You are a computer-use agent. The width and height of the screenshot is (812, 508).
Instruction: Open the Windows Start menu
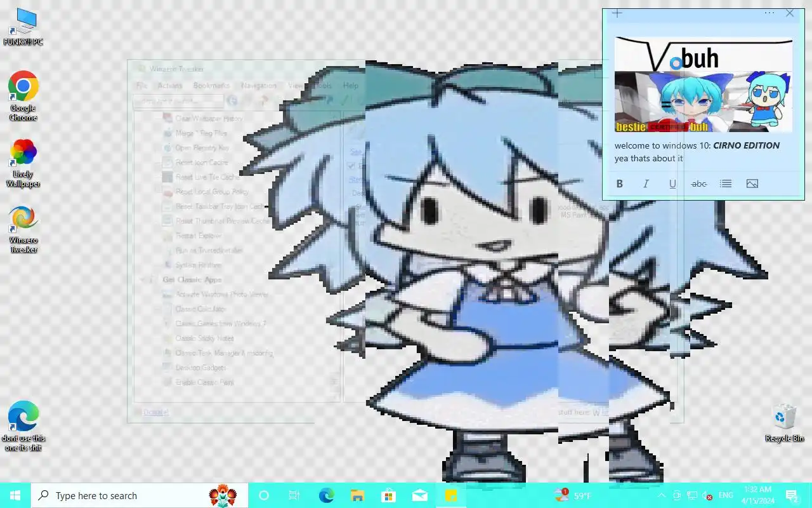[15, 495]
